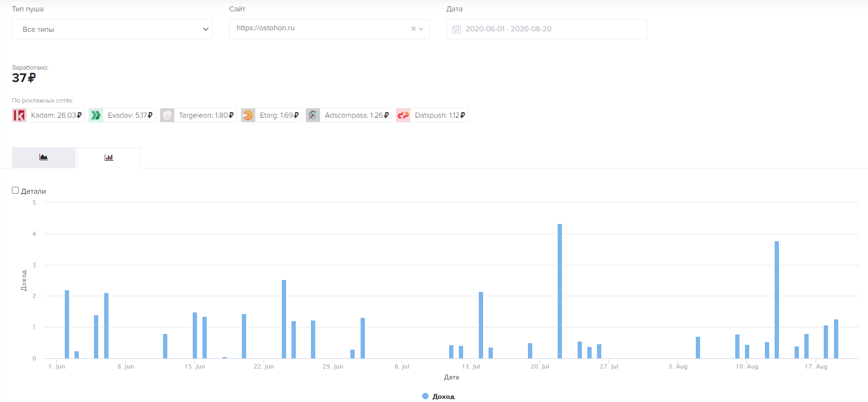Click the Etarg network logo icon
868x402 pixels.
248,115
